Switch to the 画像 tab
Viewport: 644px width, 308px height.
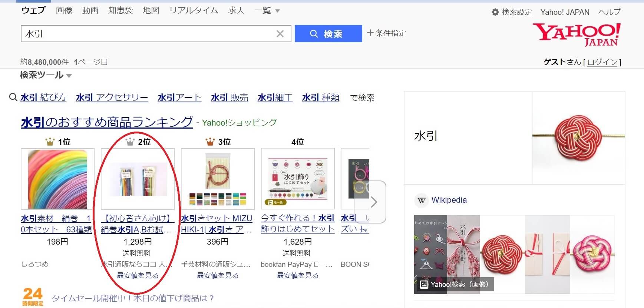click(64, 10)
